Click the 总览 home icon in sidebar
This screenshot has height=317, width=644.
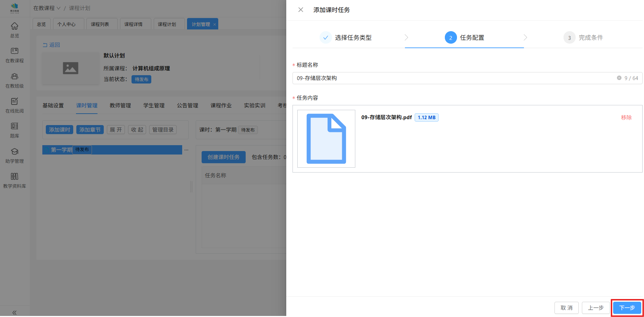[x=15, y=26]
